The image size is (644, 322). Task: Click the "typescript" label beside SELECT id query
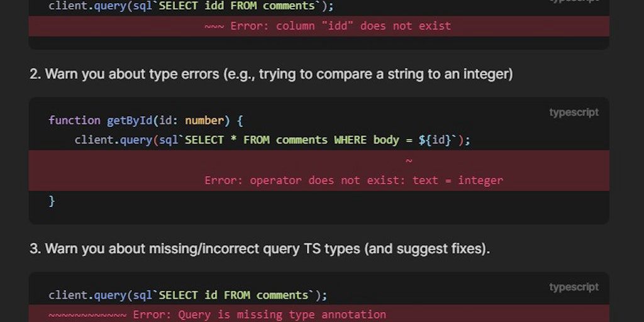click(x=574, y=287)
